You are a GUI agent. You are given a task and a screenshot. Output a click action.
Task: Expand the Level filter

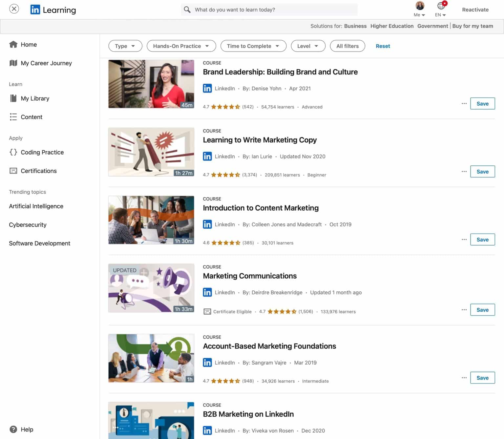click(307, 46)
